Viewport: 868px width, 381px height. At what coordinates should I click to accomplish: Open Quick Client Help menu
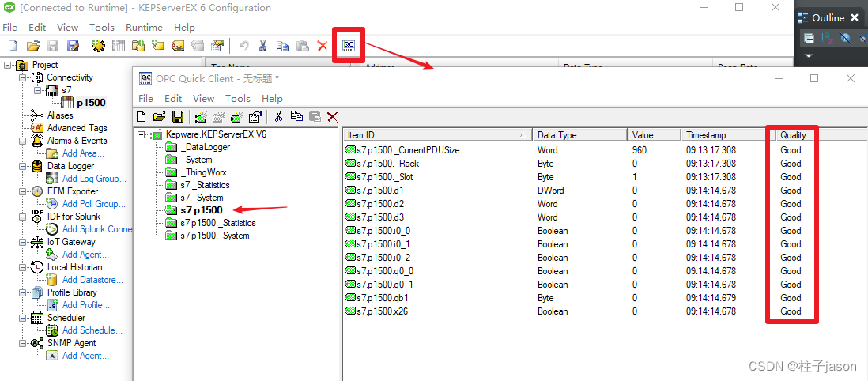pyautogui.click(x=272, y=98)
